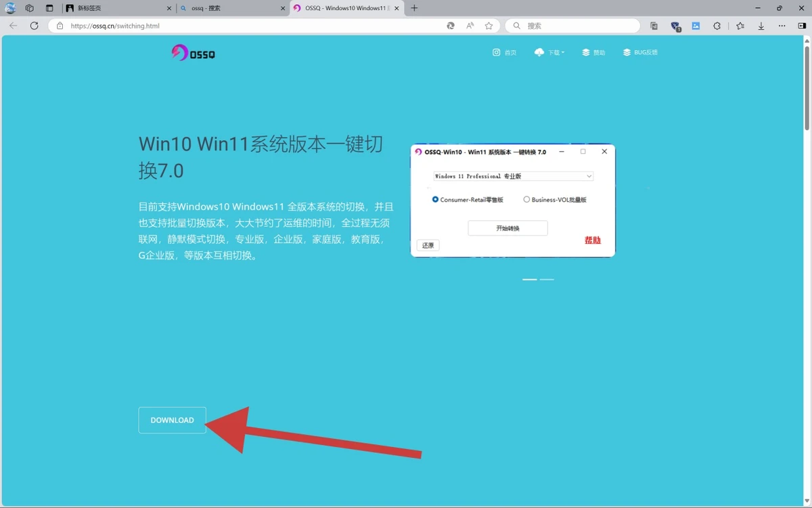Open the Windows 11 Professional edition dropdown
This screenshot has height=508, width=812.
click(x=513, y=176)
